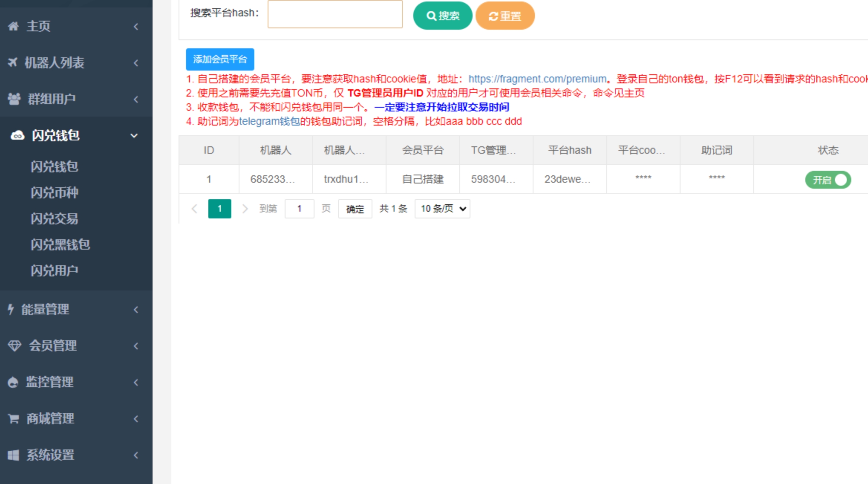
Task: Click the green 搜索 search button
Action: (442, 16)
